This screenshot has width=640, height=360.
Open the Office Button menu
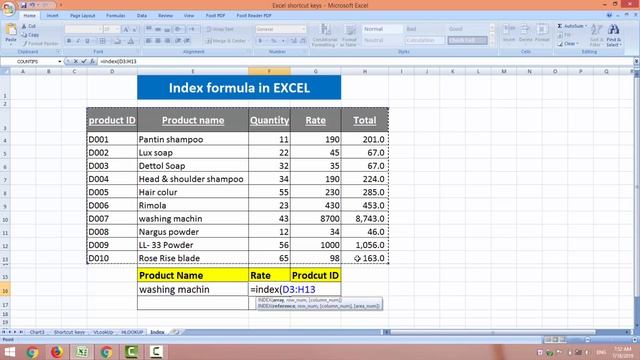[x=8, y=8]
